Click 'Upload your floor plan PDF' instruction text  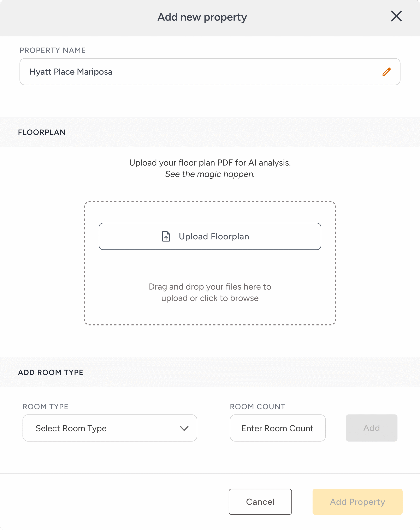[x=210, y=163]
